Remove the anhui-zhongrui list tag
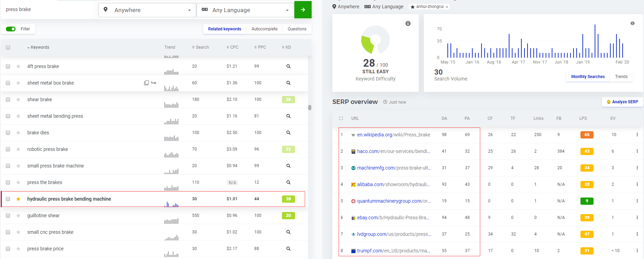Viewport: 644px width, 259px height. (x=447, y=7)
